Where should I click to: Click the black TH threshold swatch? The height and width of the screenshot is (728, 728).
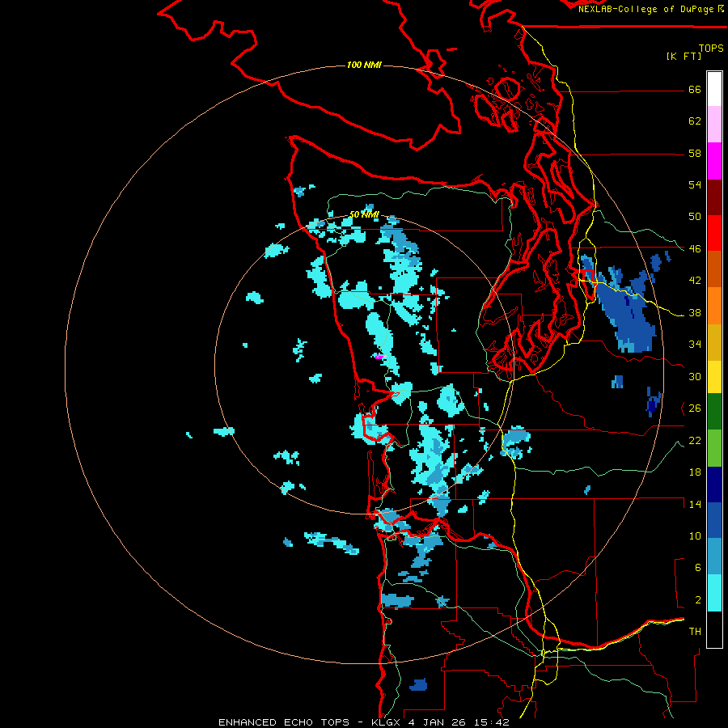click(714, 629)
